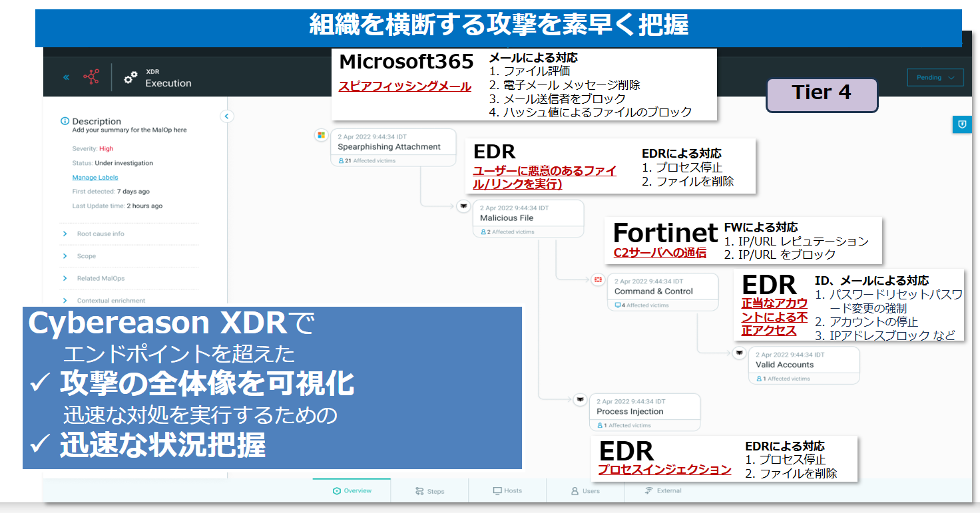980x513 pixels.
Task: Click '4 Affected victims' under Command & Control
Action: [641, 305]
